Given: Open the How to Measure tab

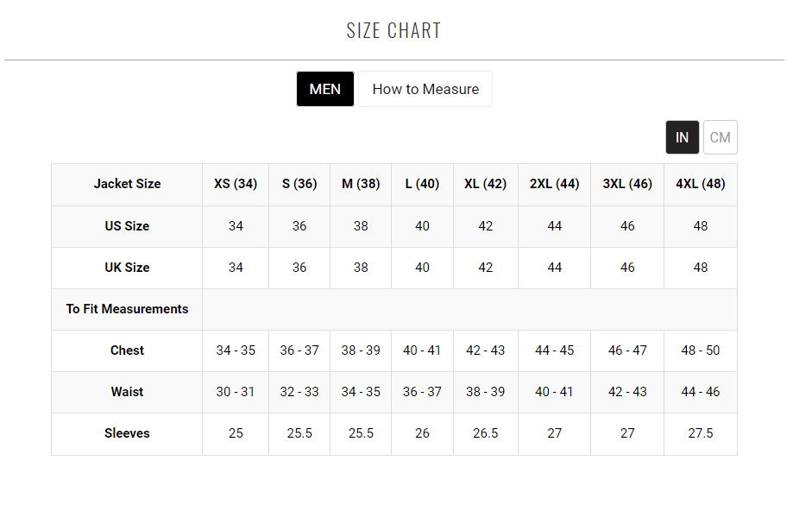Looking at the screenshot, I should tap(425, 89).
